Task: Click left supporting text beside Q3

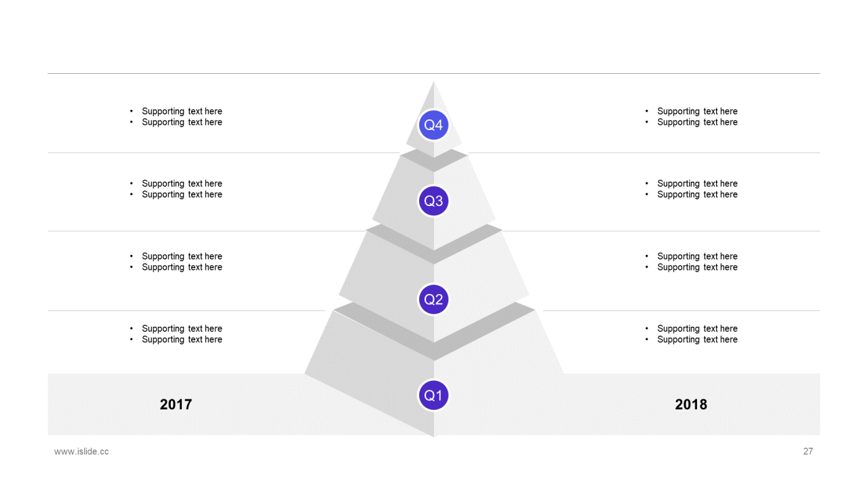Action: tap(176, 189)
